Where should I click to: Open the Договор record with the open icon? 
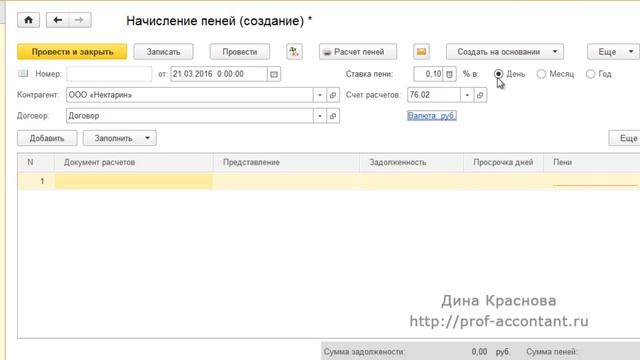click(333, 116)
